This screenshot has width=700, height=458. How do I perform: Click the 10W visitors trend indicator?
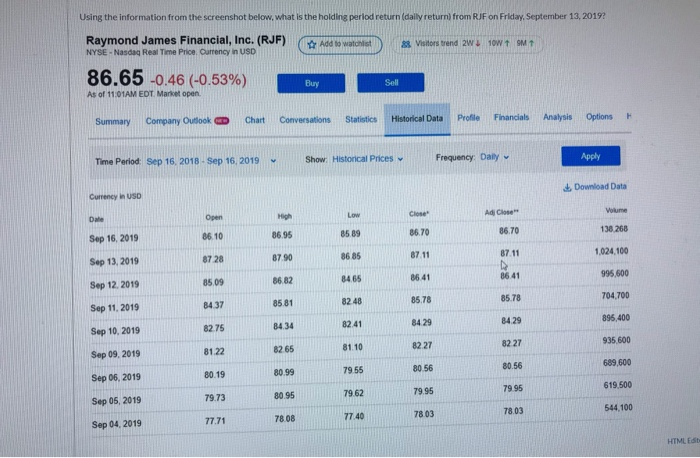point(499,44)
